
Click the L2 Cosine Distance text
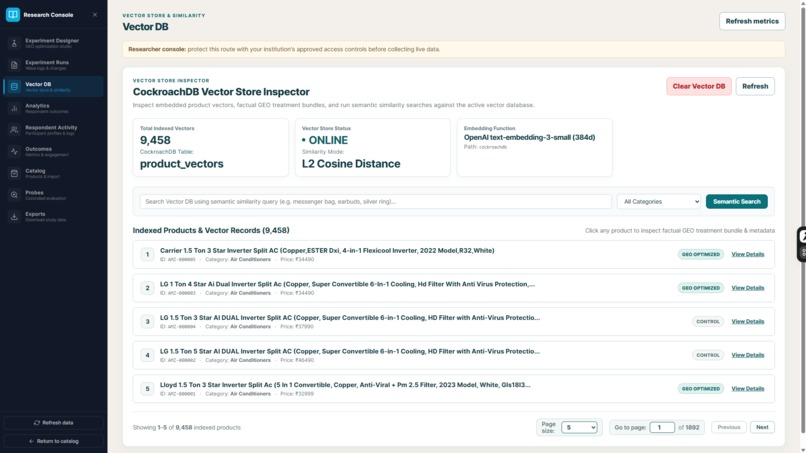(351, 164)
